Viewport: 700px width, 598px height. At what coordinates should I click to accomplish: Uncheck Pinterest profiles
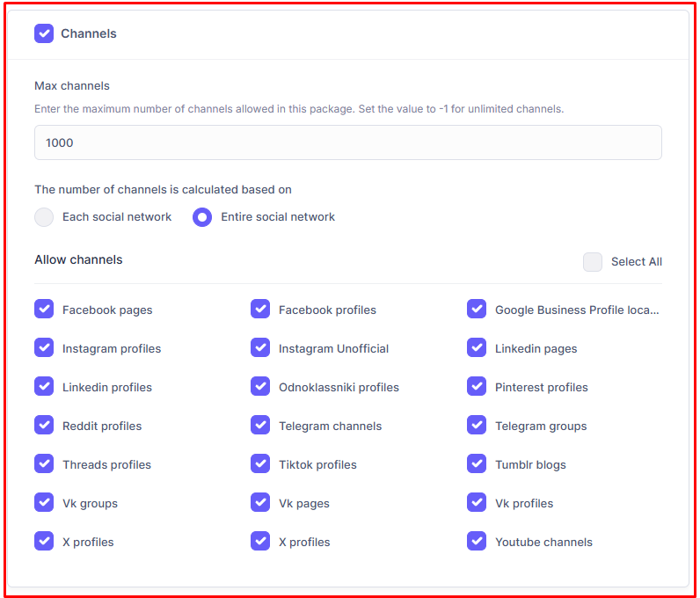tap(477, 387)
